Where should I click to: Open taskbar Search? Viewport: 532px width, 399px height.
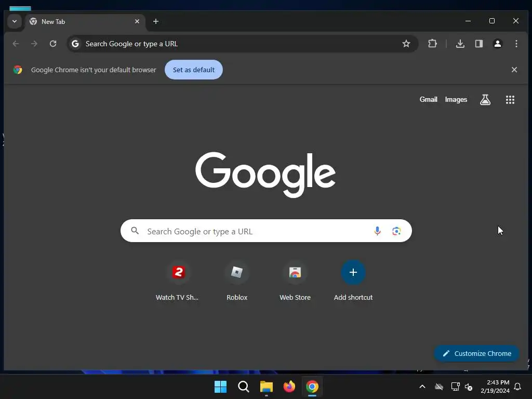(x=243, y=387)
